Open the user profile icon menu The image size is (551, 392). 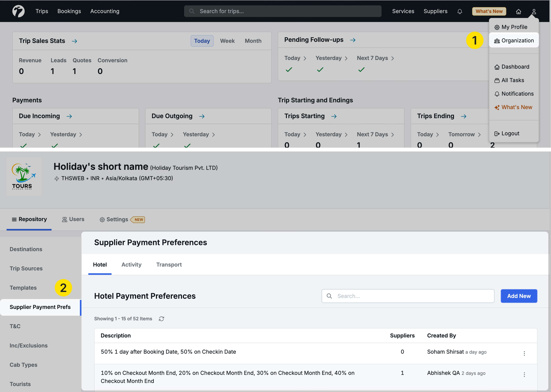coord(534,11)
